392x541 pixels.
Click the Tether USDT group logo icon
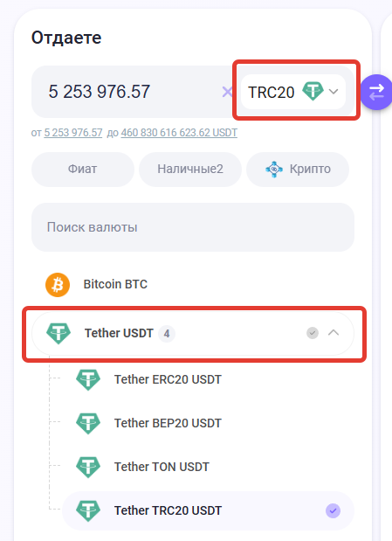click(58, 333)
